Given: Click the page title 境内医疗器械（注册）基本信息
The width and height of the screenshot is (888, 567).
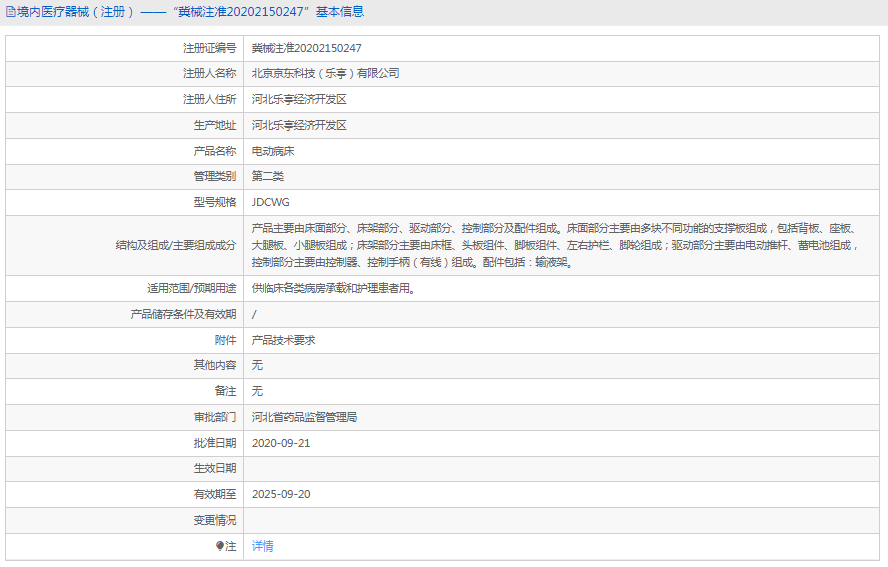Looking at the screenshot, I should tap(190, 12).
